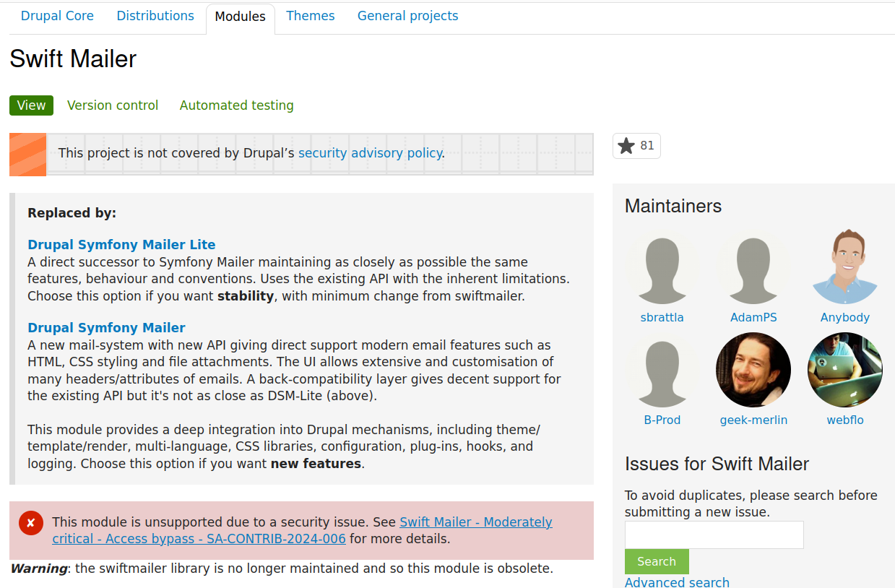Open the SA-CONTRIB-2024-006 security advisory link
895x588 pixels.
click(x=303, y=531)
